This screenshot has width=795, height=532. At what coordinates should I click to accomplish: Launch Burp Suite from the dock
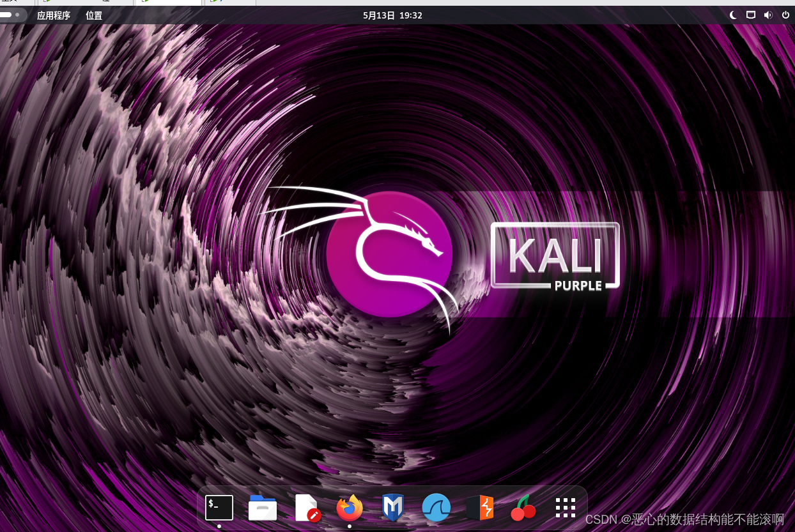(x=480, y=508)
